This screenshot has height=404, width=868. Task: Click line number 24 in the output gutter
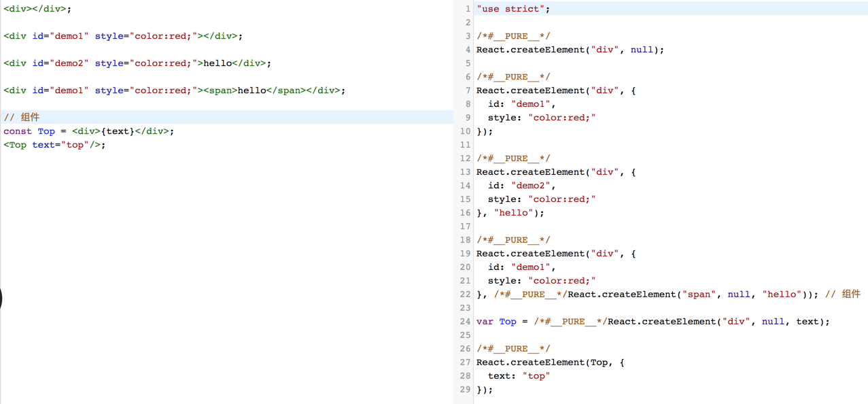pyautogui.click(x=465, y=322)
